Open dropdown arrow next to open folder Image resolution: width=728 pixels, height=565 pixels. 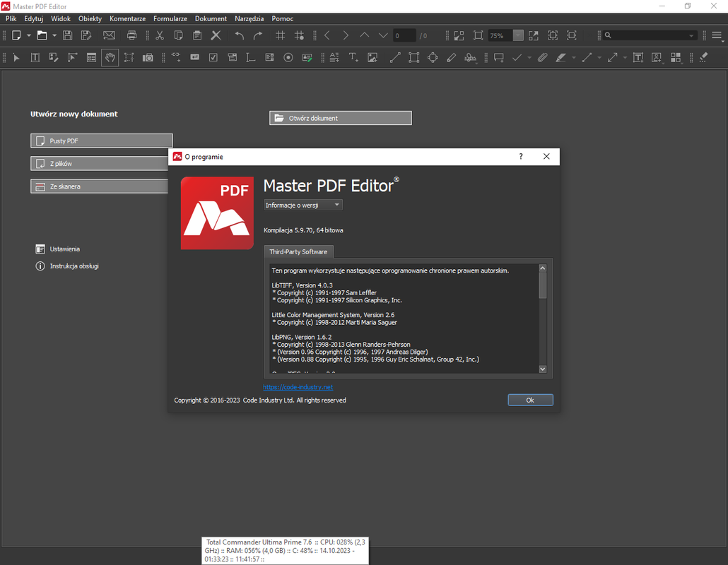54,35
